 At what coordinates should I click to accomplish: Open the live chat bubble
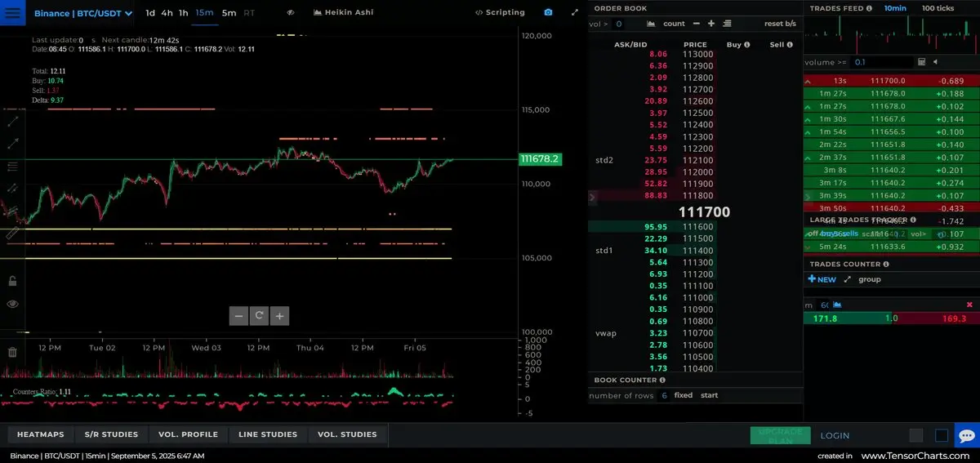point(967,435)
